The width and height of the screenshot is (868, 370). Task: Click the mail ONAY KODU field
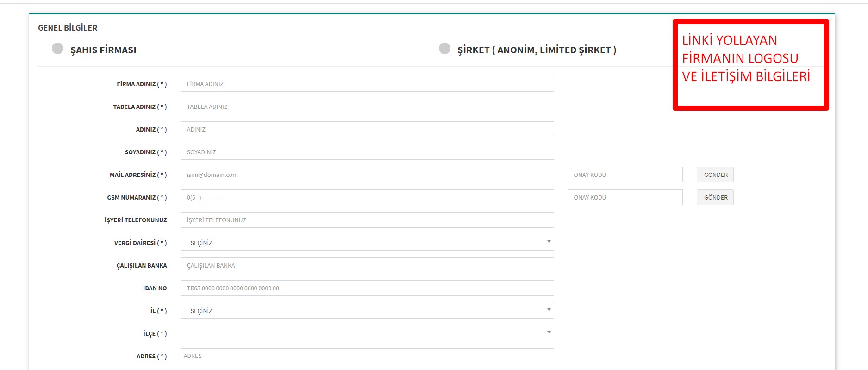tap(624, 175)
